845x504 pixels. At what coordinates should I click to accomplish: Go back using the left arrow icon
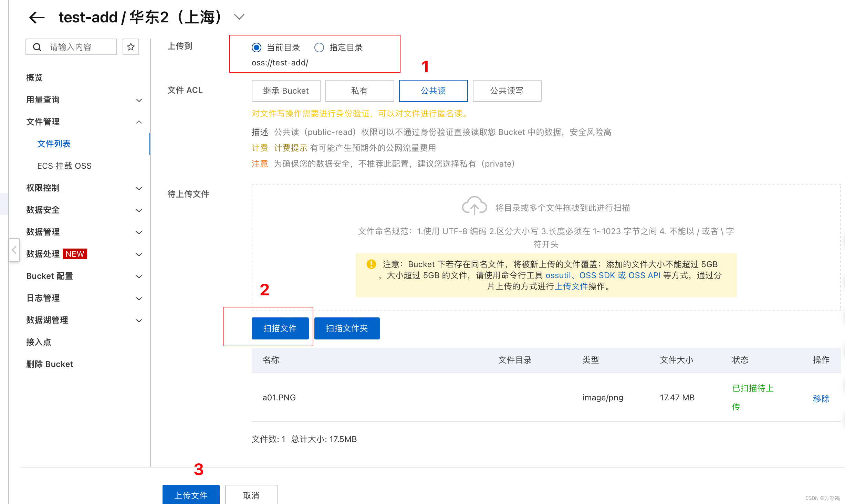pos(37,17)
